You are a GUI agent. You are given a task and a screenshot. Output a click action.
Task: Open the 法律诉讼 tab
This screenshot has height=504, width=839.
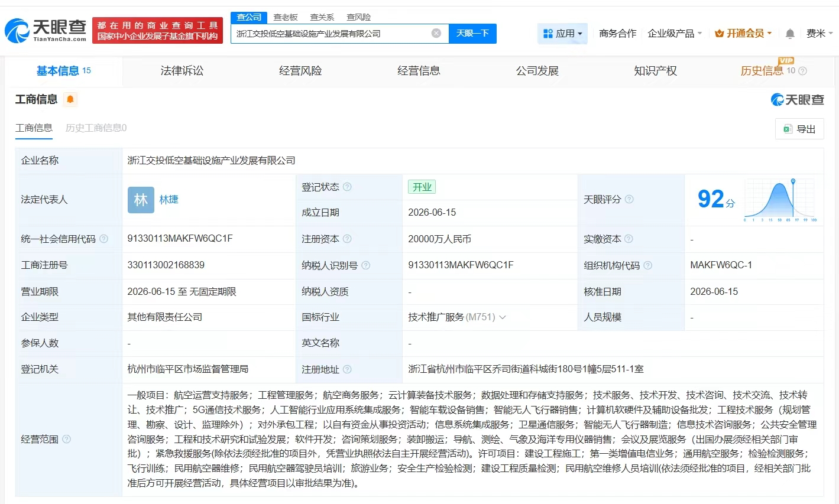point(182,71)
